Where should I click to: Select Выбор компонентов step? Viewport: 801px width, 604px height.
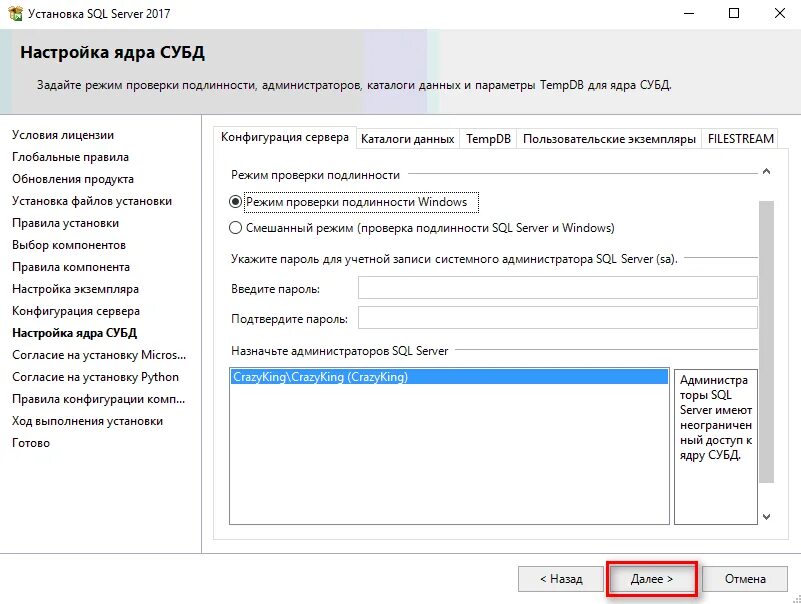pyautogui.click(x=69, y=245)
